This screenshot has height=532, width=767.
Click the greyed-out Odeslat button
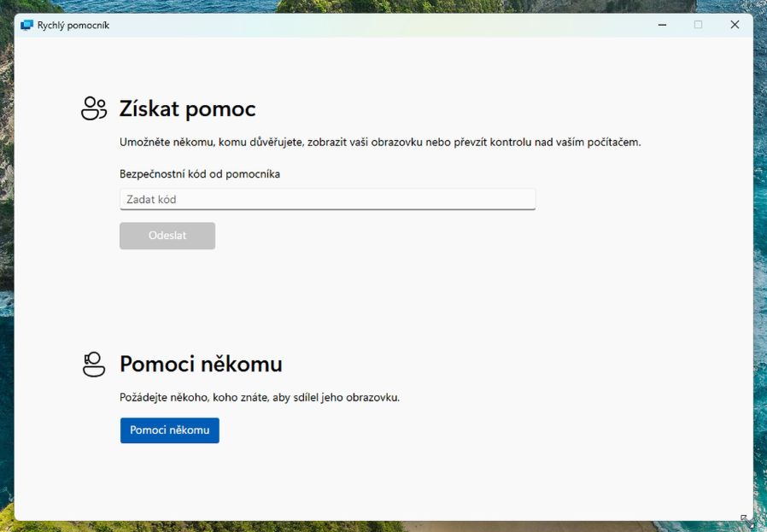coord(167,236)
